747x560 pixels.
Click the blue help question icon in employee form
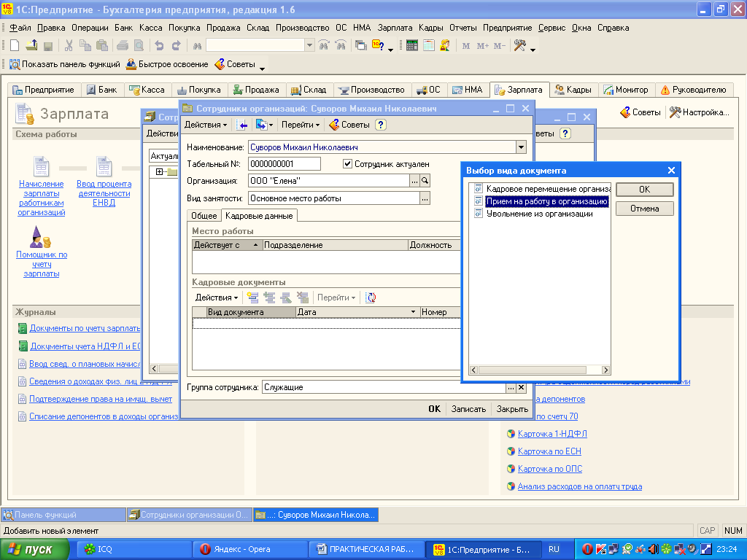tap(380, 125)
